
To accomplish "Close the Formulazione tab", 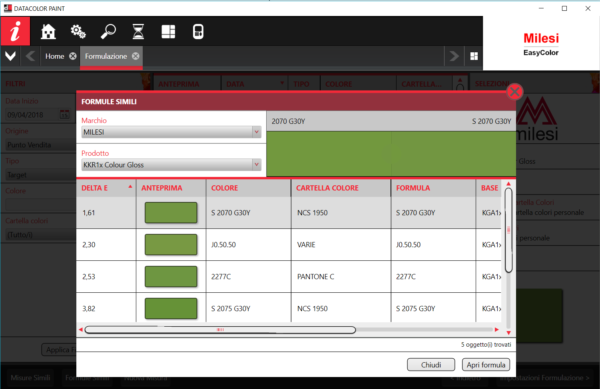I will (135, 56).
